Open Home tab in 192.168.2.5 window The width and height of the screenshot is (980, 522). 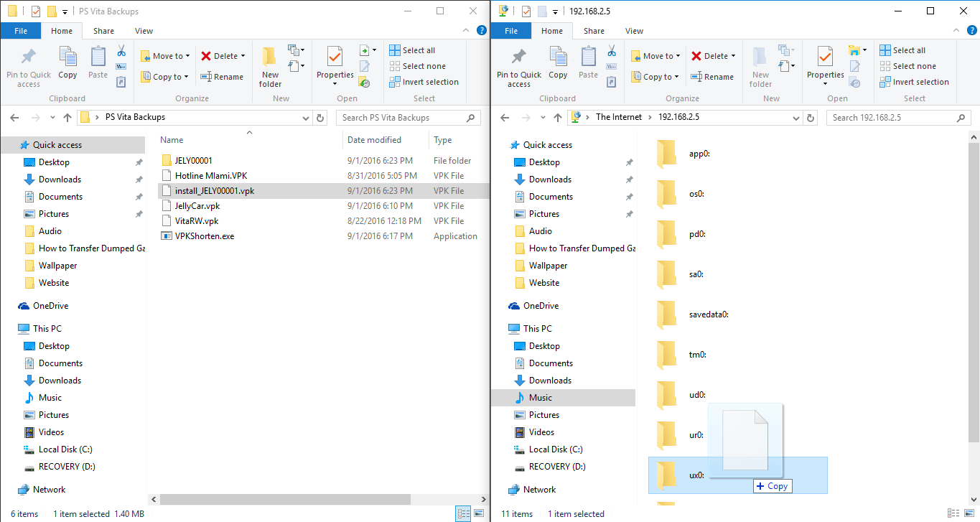pos(552,31)
